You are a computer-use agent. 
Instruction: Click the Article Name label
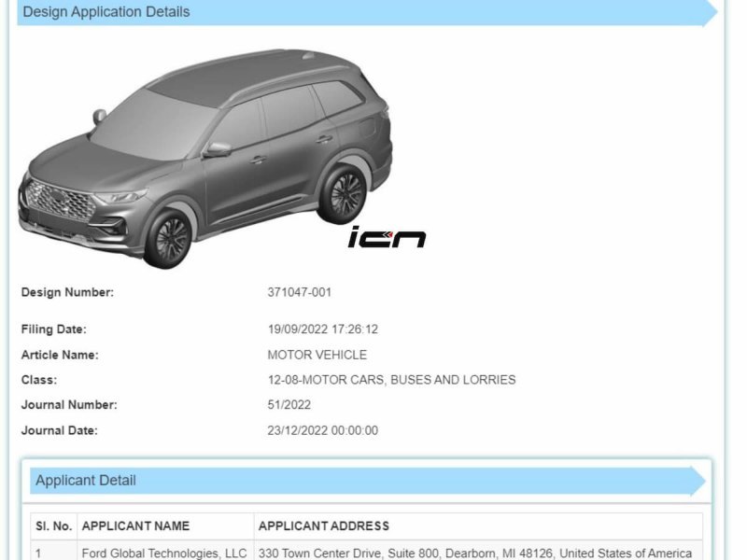(x=60, y=355)
